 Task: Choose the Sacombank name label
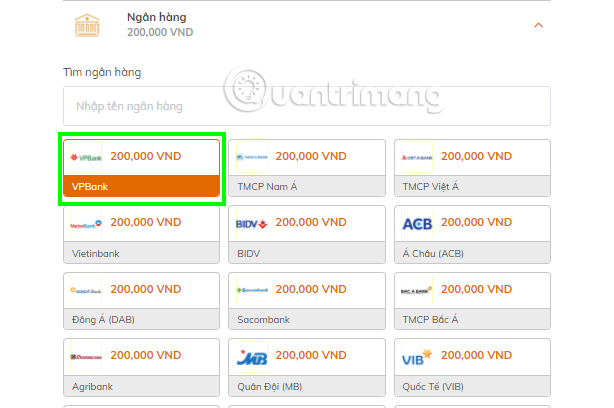pyautogui.click(x=264, y=320)
